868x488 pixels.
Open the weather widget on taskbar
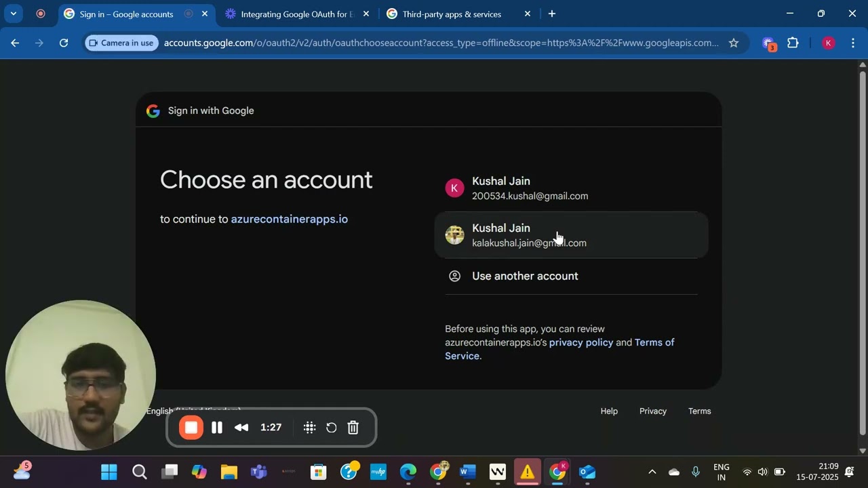click(x=22, y=470)
